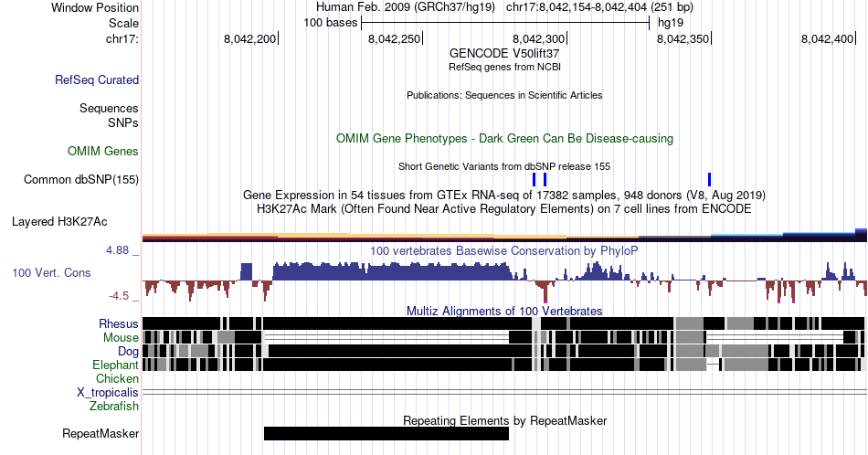Screen dimensions: 868x455
Task: Click the GTEx Gene Expression track title
Action: 504,195
